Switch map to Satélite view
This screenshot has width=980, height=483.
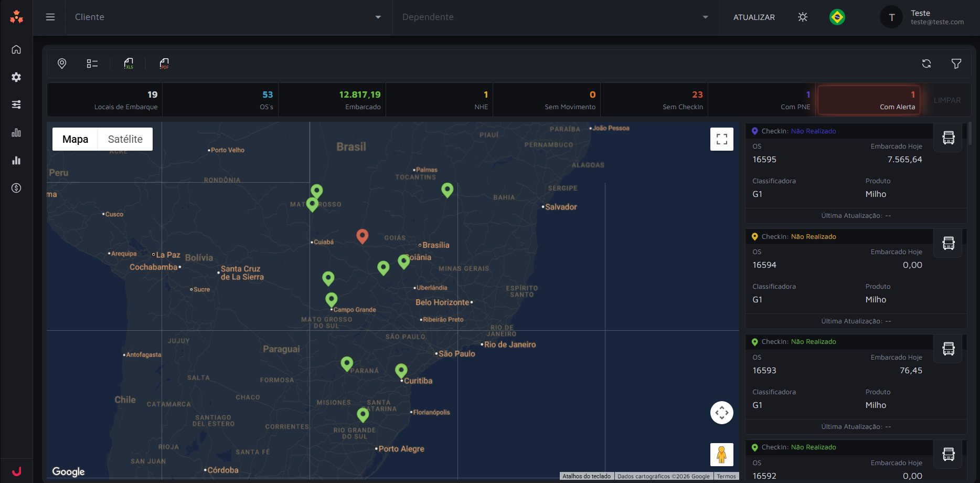125,139
